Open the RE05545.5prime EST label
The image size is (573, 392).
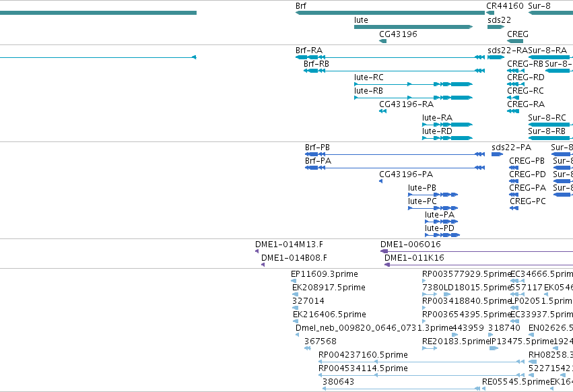(516, 382)
